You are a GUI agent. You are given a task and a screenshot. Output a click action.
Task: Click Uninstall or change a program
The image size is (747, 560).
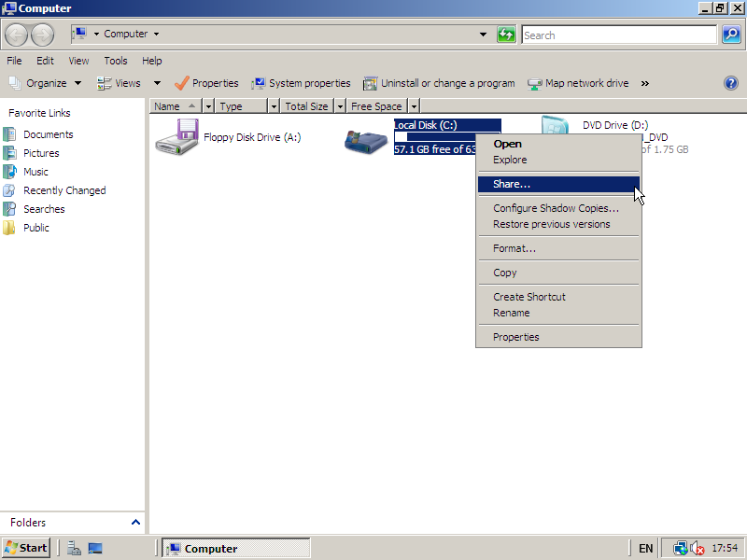(439, 83)
